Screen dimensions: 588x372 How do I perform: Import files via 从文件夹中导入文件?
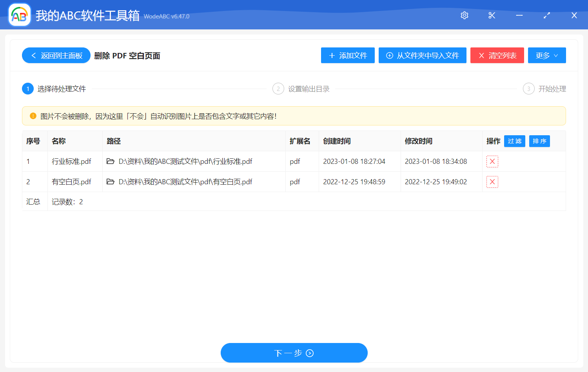pos(422,55)
